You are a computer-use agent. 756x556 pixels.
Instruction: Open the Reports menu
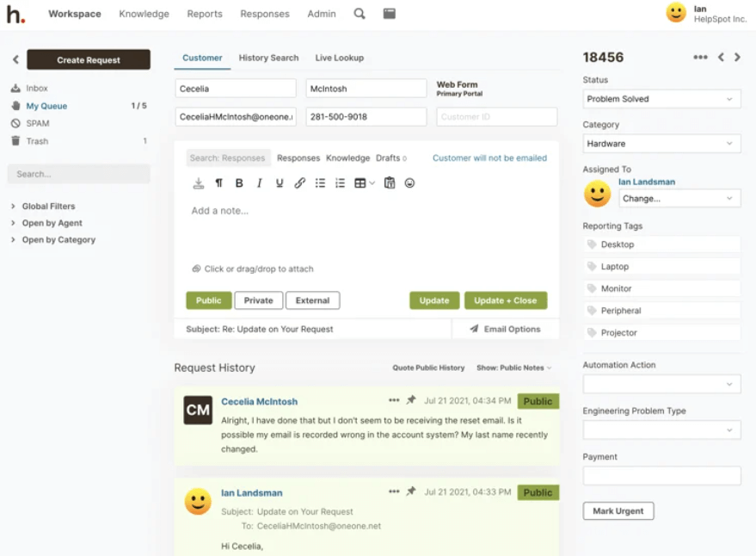tap(205, 14)
